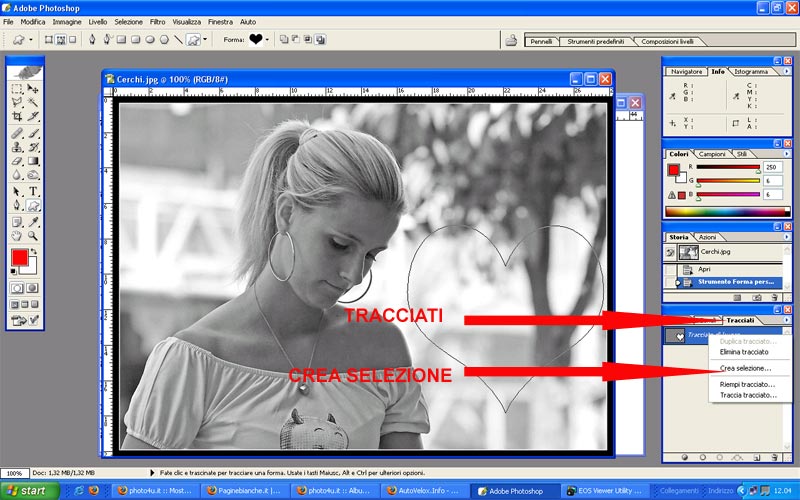Open the Livello menu
Screen dimensions: 800x500
[x=97, y=22]
